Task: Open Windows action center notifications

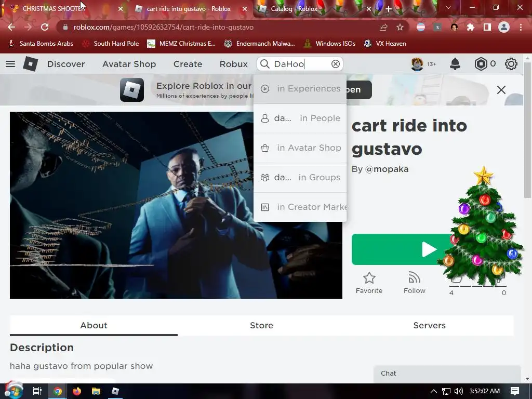Action: click(515, 391)
